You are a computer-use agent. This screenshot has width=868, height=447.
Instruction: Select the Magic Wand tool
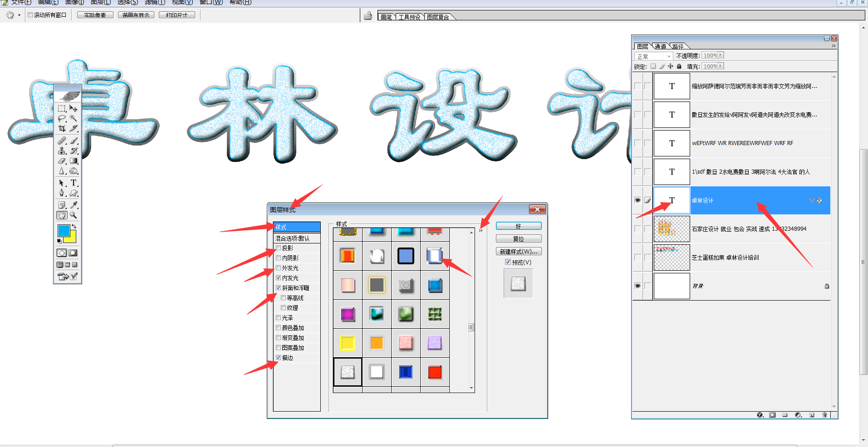74,119
